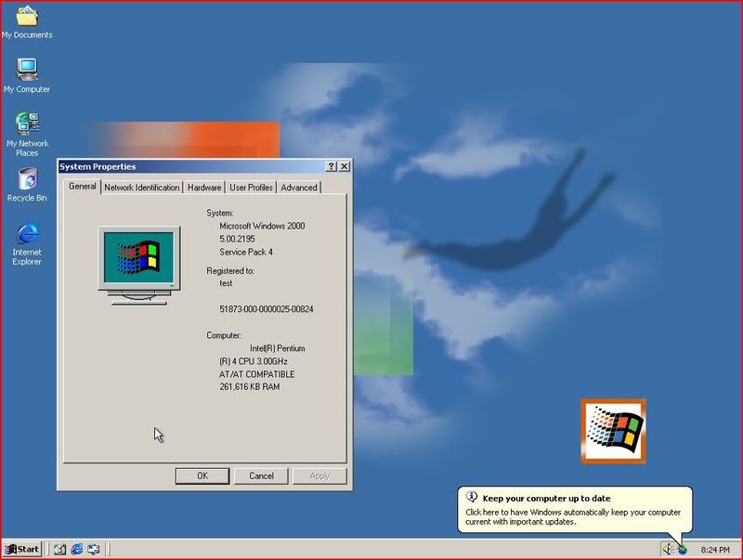Image resolution: width=743 pixels, height=560 pixels.
Task: Open Internet Explorer from quick launch bar
Action: click(77, 549)
